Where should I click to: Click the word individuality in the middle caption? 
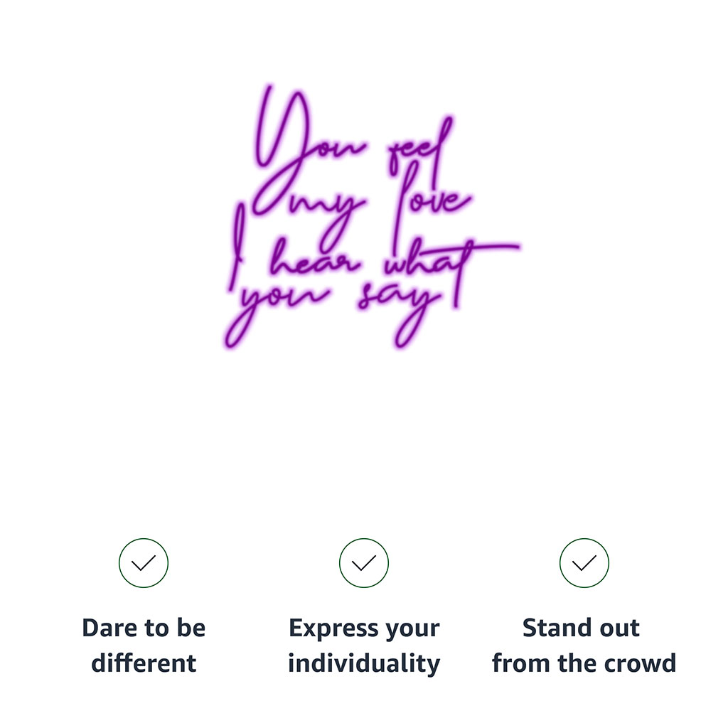[x=363, y=663]
